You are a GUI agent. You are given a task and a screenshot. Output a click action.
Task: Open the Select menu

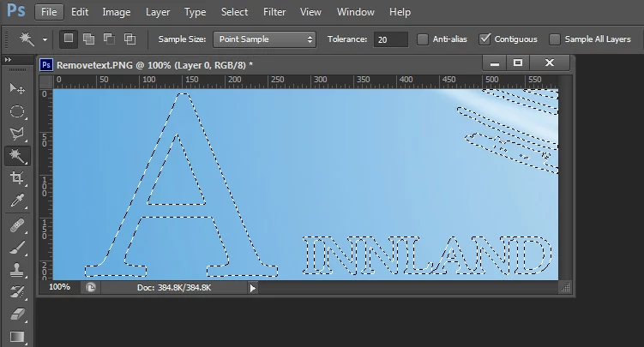click(234, 12)
